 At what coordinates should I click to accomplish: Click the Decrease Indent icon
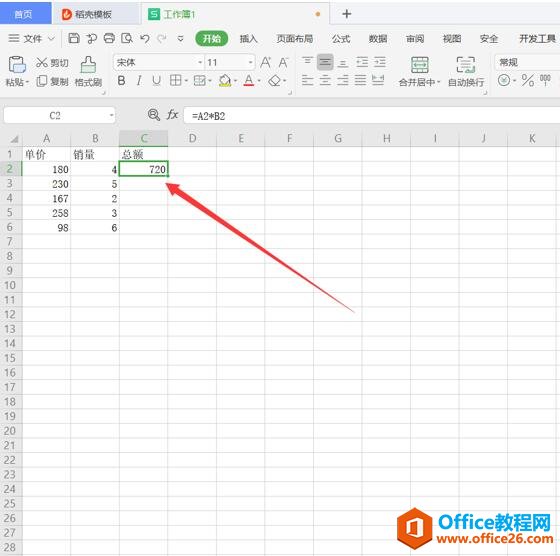[362, 62]
